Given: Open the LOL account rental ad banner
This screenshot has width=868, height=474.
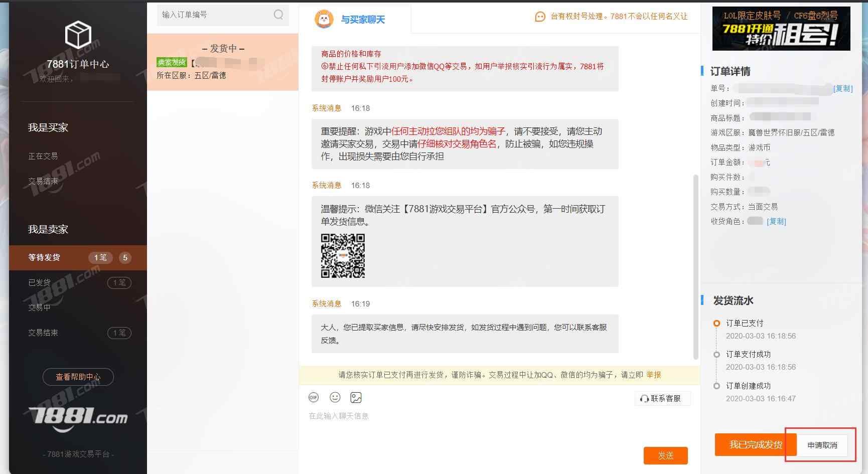Looking at the screenshot, I should (781, 29).
